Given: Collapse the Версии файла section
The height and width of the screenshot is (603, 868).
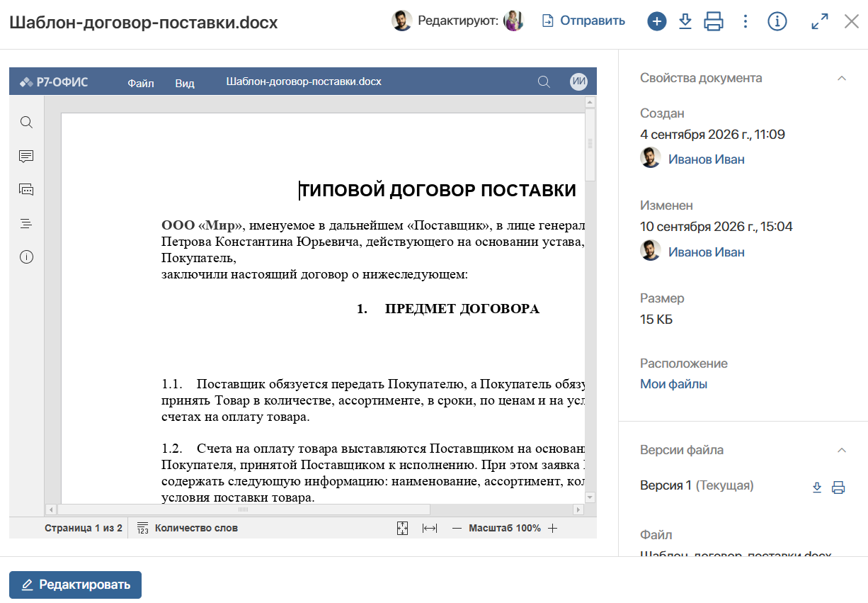Looking at the screenshot, I should click(842, 450).
